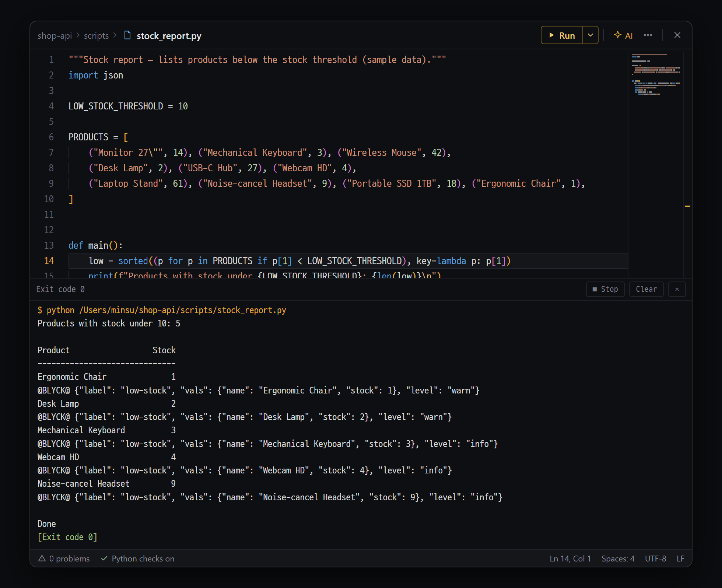722x588 pixels.
Task: Clear the terminal output
Action: tap(646, 289)
